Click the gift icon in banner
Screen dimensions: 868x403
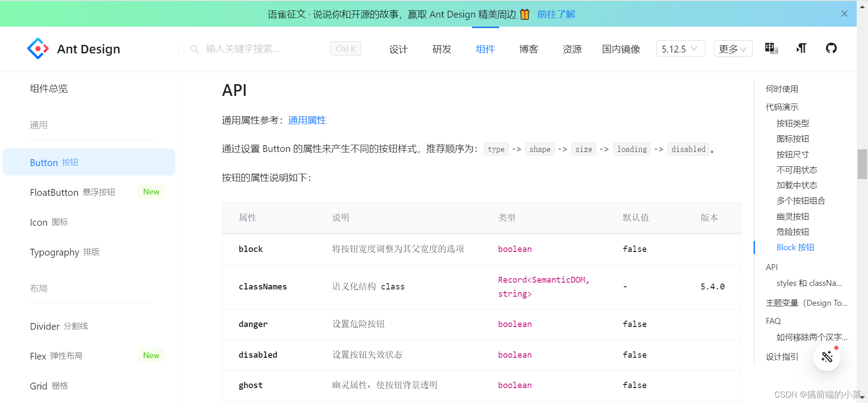[x=525, y=14]
